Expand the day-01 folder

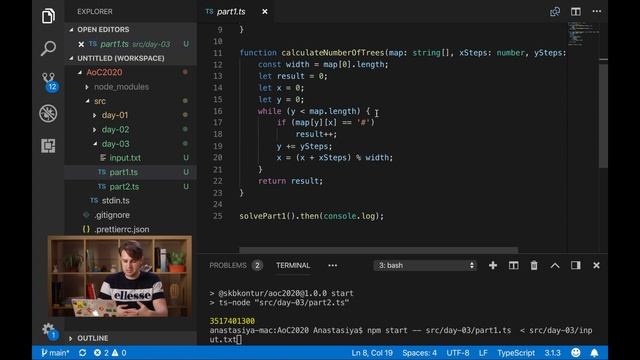[x=115, y=115]
